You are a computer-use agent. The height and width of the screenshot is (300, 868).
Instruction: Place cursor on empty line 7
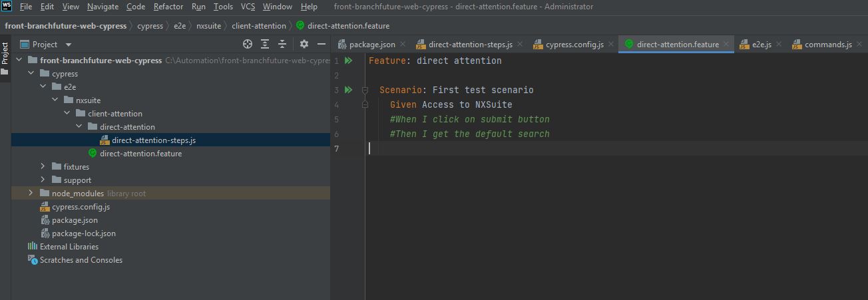[618, 148]
